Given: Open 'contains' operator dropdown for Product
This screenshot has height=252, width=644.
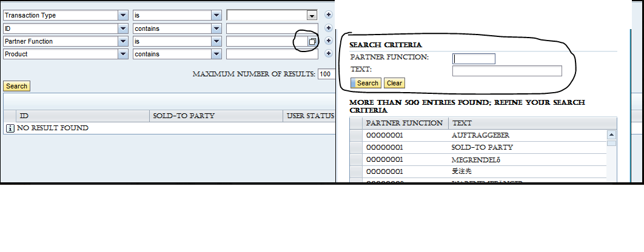Looking at the screenshot, I should click(x=216, y=54).
